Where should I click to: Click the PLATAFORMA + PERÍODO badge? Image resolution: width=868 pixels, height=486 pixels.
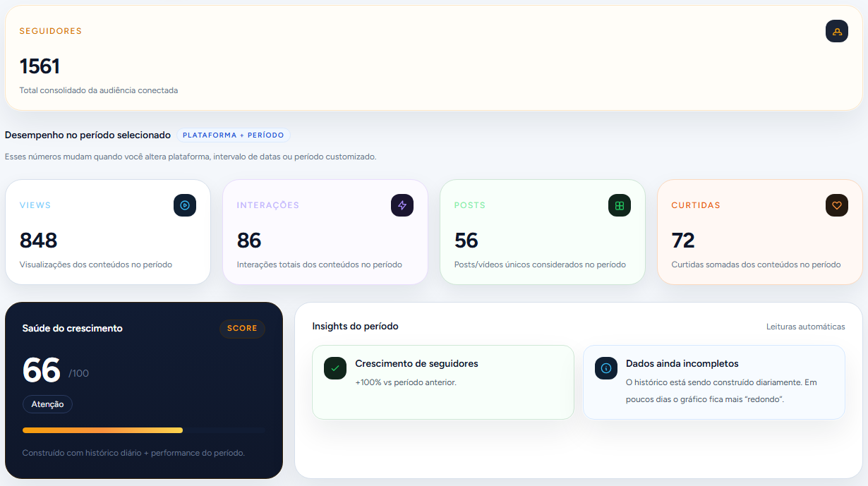233,135
